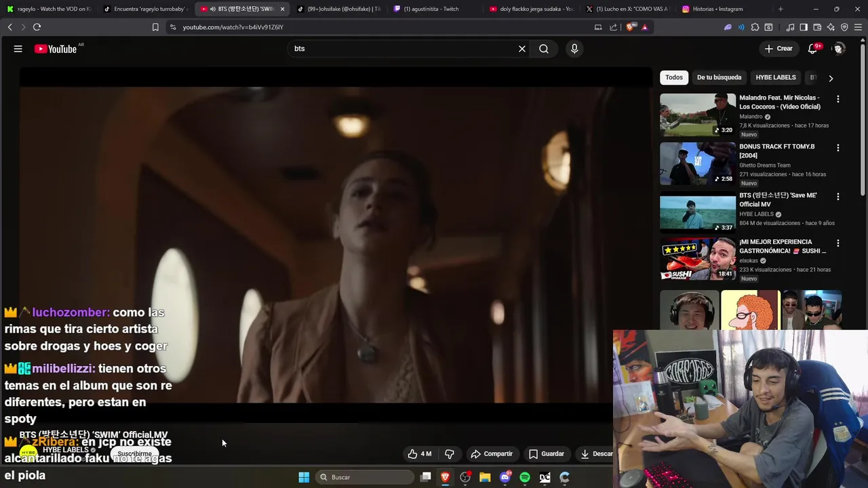Select the 'Todos' filter chip
The height and width of the screenshot is (488, 868).
click(x=674, y=77)
